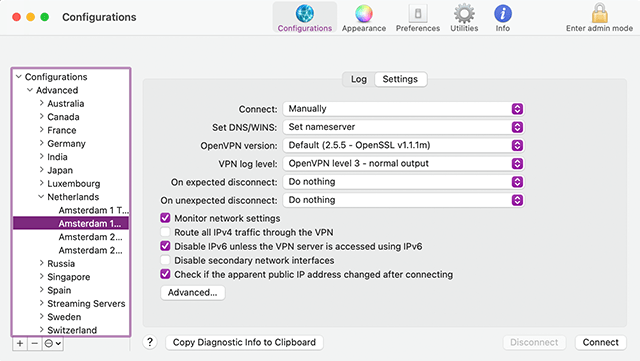This screenshot has height=361, width=640.
Task: Click the 'VPN log level:' field label
Action: click(x=248, y=164)
